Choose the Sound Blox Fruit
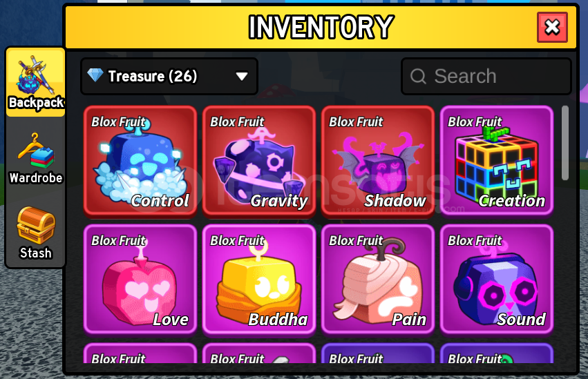 tap(497, 280)
